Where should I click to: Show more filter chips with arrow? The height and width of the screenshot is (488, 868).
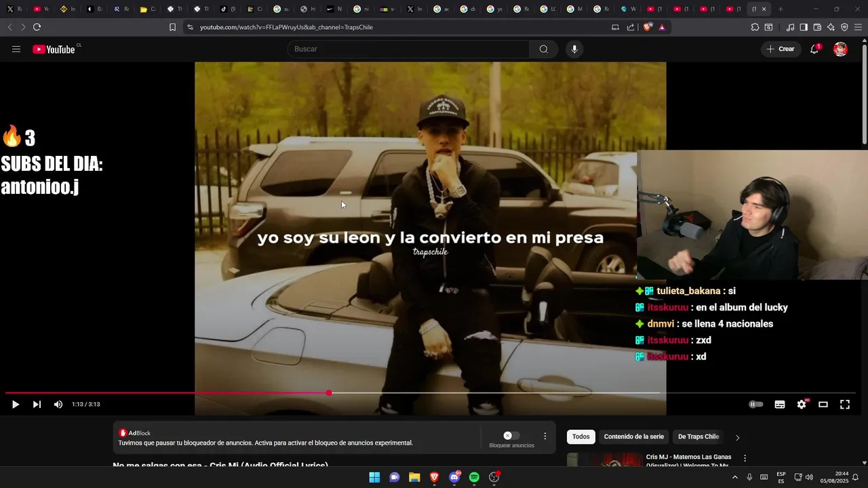[x=738, y=438]
